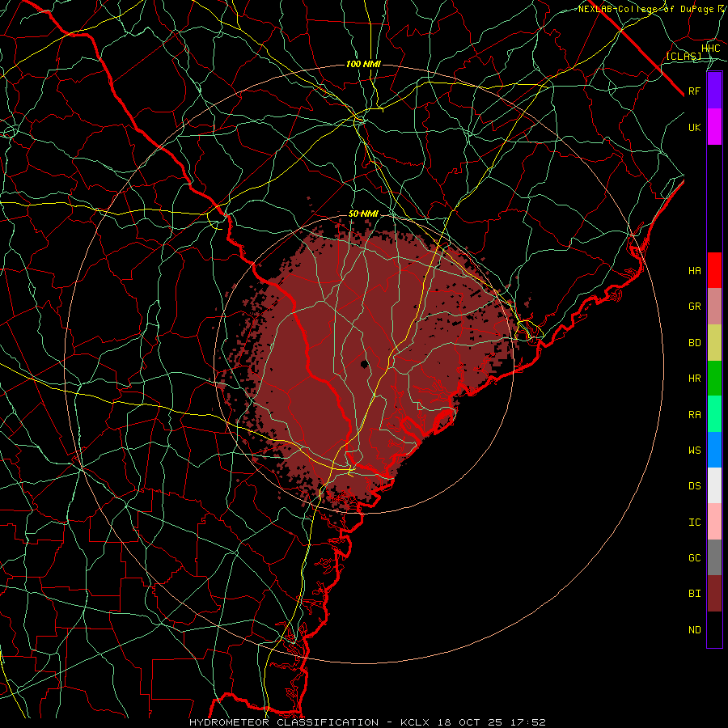The image size is (728, 728).
Task: Click the IC light pink legend swatch
Action: 714,522
